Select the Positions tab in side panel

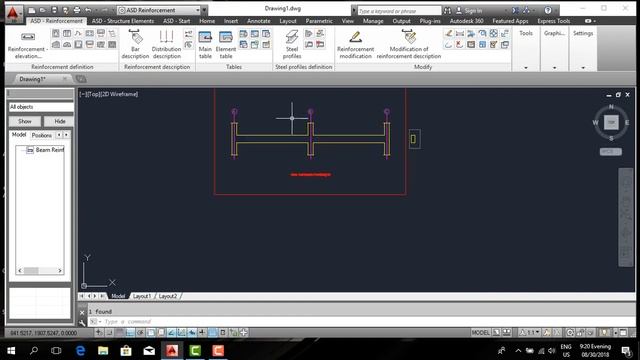pyautogui.click(x=42, y=135)
